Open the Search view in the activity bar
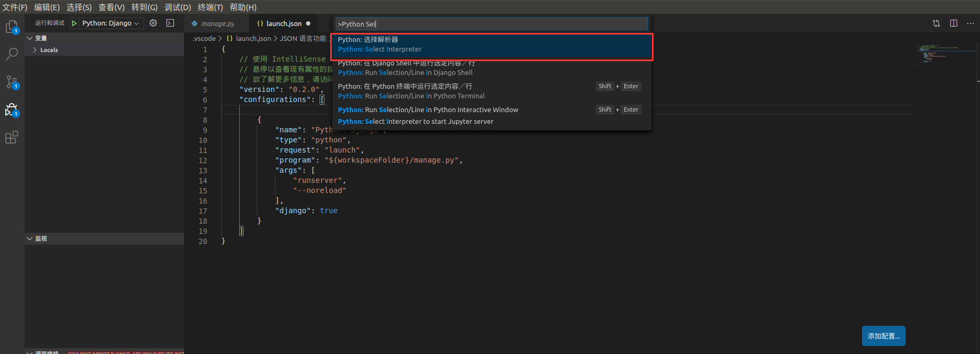The image size is (980, 354). (12, 54)
